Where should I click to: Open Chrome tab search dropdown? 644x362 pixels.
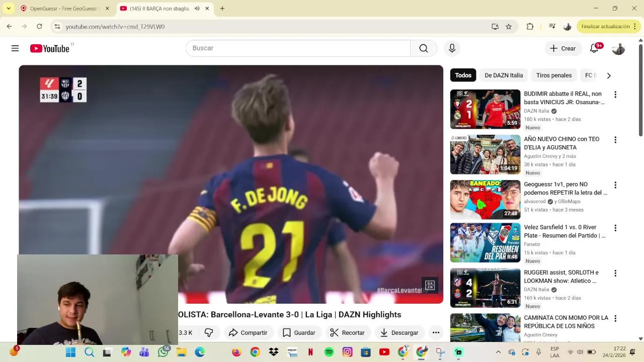click(x=9, y=9)
